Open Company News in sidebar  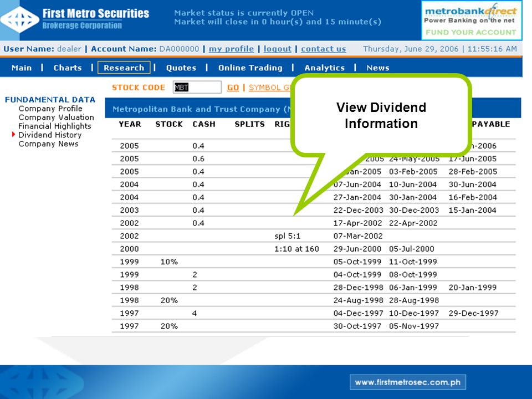coord(48,144)
